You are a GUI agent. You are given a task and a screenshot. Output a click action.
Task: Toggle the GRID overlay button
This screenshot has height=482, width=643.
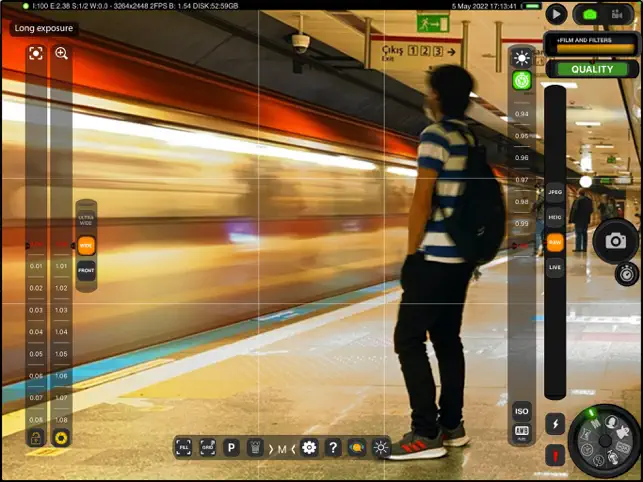point(208,448)
